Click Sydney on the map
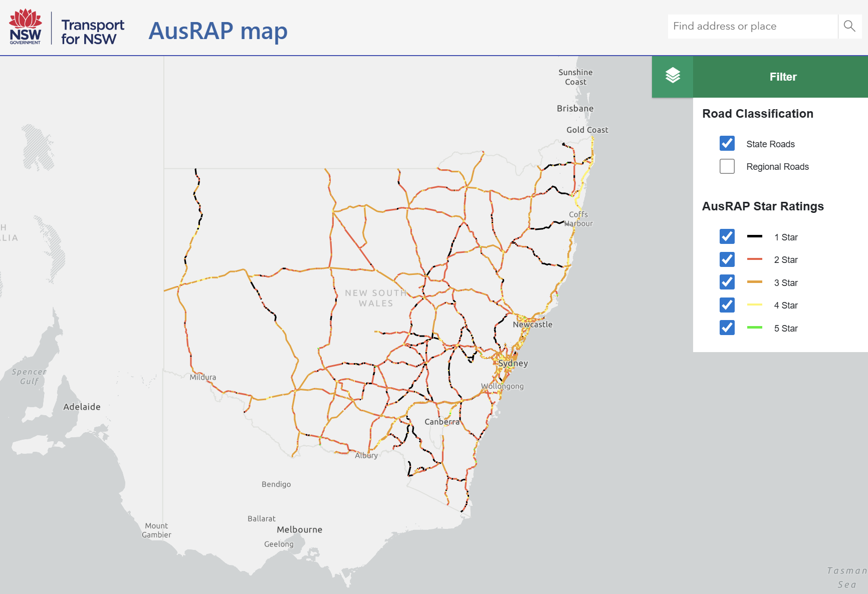 point(513,363)
